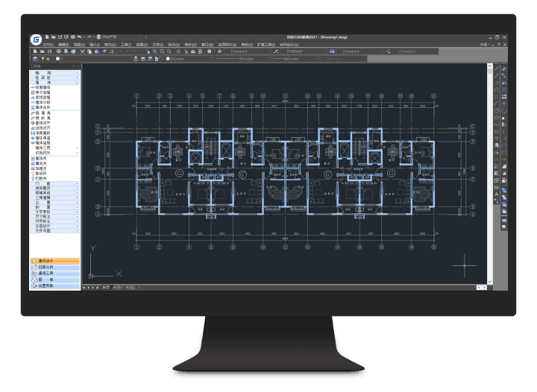The height and width of the screenshot is (392, 537).
Task: Click 倒墙角 wall corner tool
Action: pyautogui.click(x=41, y=113)
